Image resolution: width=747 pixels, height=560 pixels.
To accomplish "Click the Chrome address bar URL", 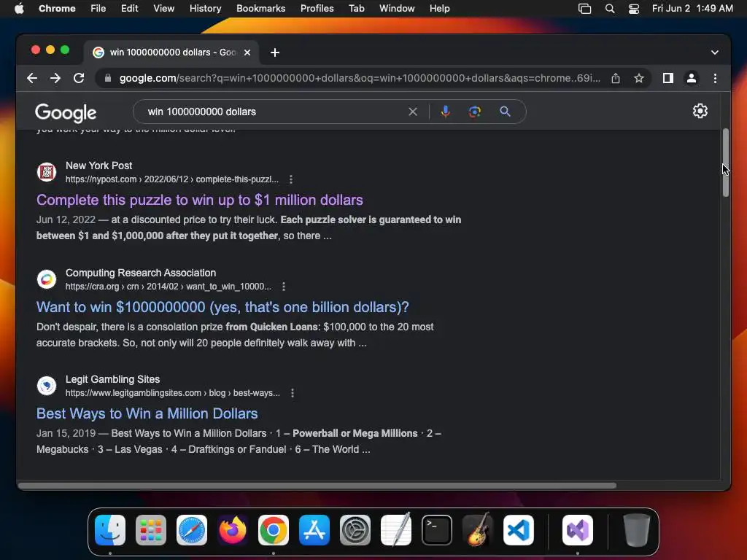I will click(x=360, y=78).
